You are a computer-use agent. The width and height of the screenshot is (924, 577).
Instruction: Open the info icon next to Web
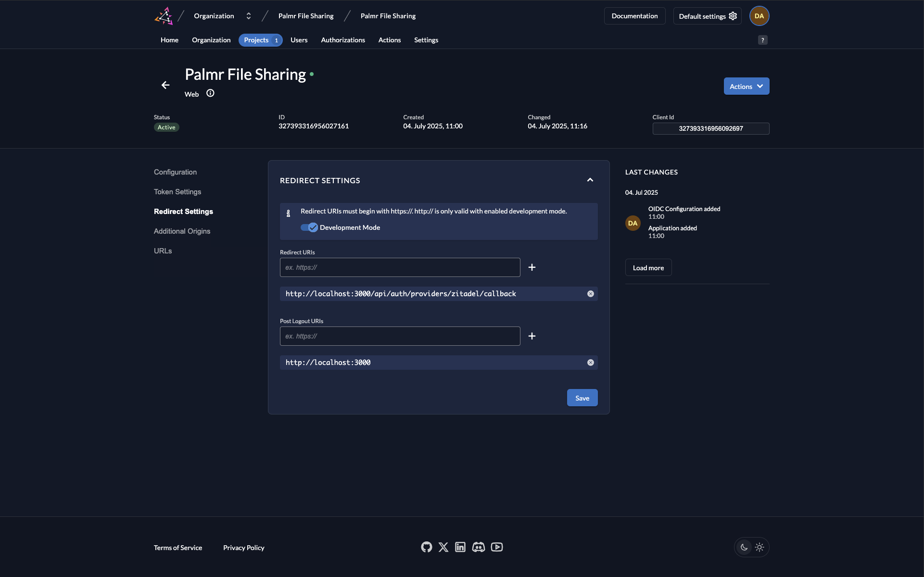click(x=210, y=93)
